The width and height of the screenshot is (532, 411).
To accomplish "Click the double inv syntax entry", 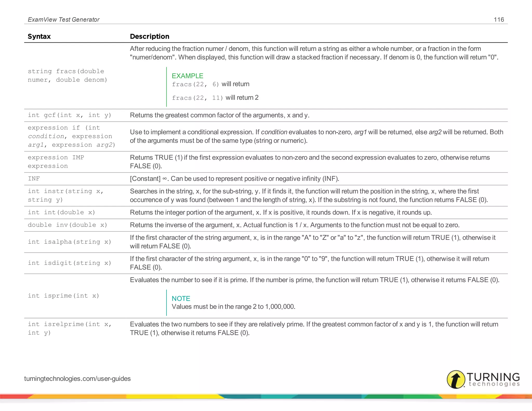I will click(x=67, y=225).
